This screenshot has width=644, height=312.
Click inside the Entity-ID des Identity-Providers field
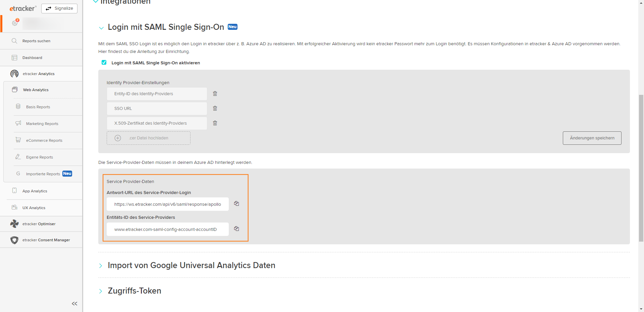(x=157, y=93)
